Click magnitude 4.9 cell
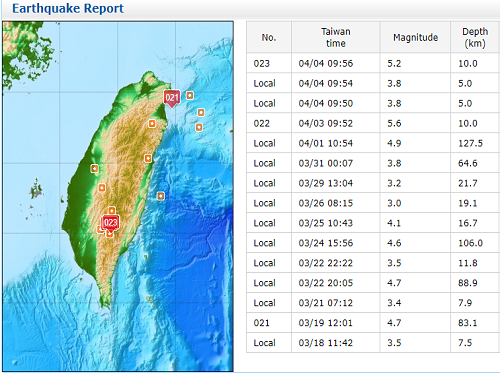This screenshot has width=500, height=375. (394, 143)
